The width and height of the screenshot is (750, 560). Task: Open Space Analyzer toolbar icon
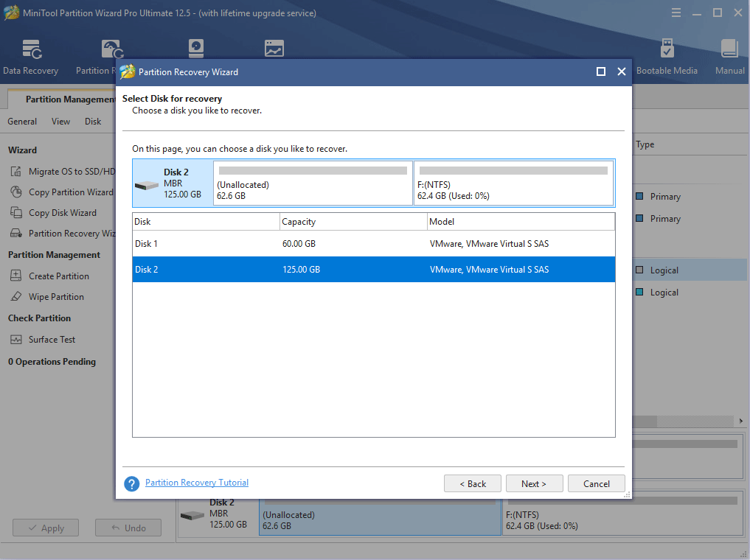[274, 48]
